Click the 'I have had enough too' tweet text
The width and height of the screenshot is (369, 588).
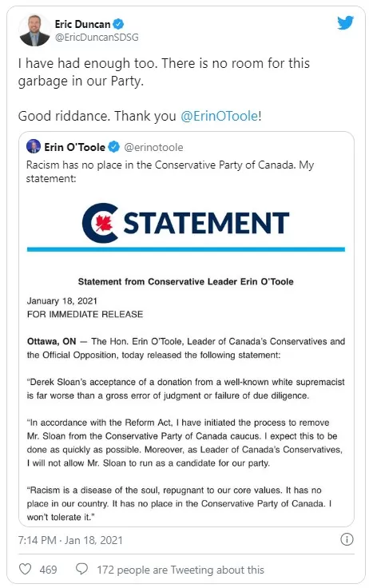click(x=164, y=72)
